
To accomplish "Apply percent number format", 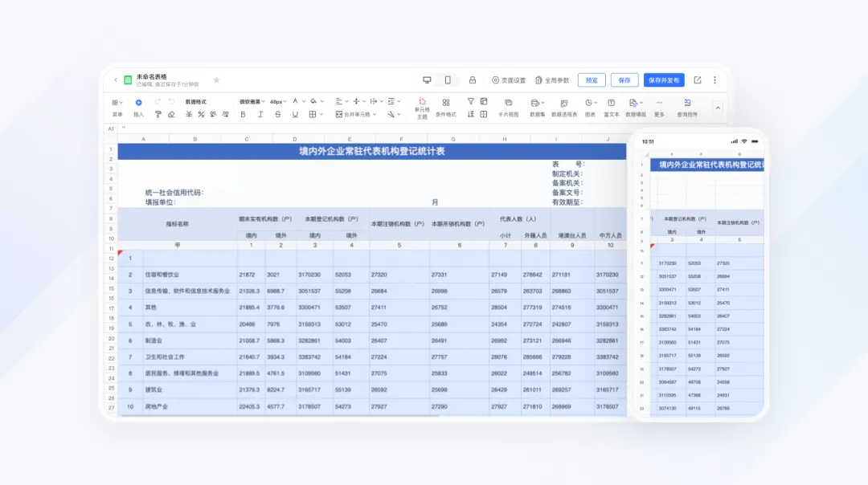I will [201, 115].
